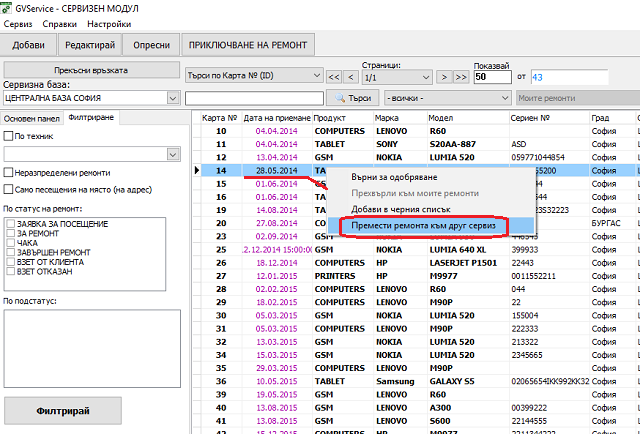Check ЗАЯВКА ЗА ПОСЕЩЕНИЕ status
The height and width of the screenshot is (434, 640).
pyautogui.click(x=11, y=224)
